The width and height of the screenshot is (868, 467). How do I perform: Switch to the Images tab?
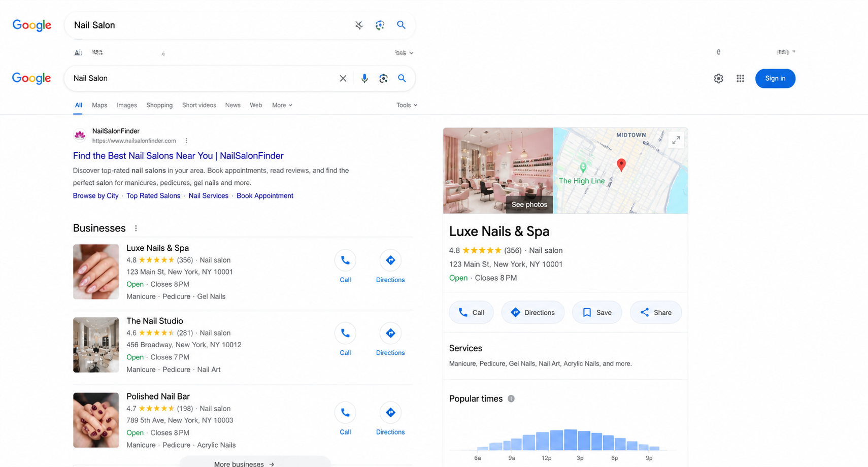point(127,105)
